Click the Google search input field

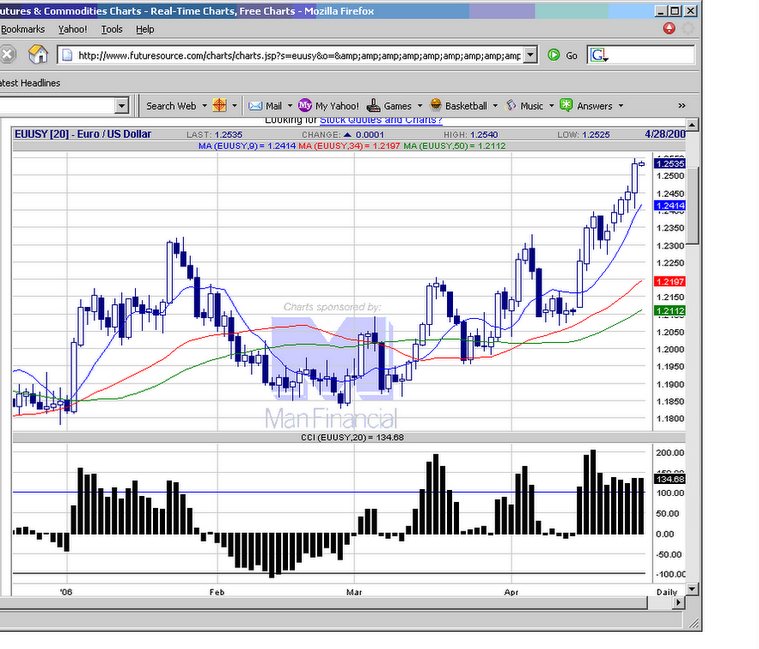(652, 55)
